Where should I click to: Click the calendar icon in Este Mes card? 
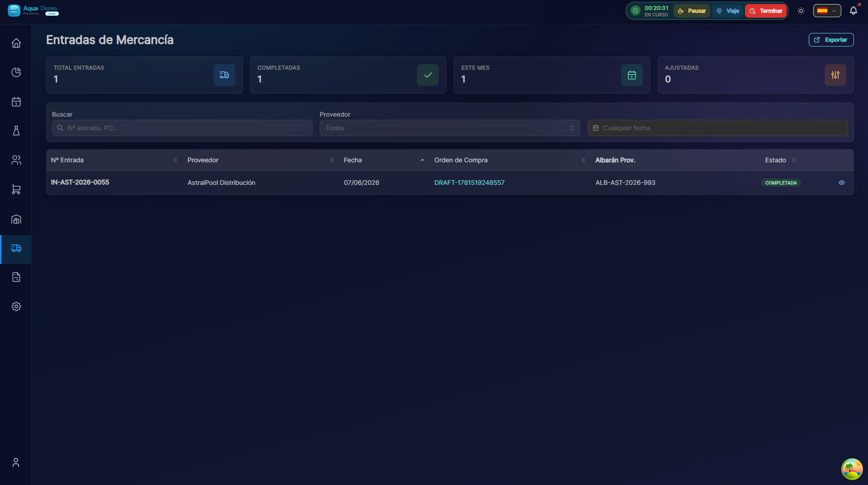(632, 75)
